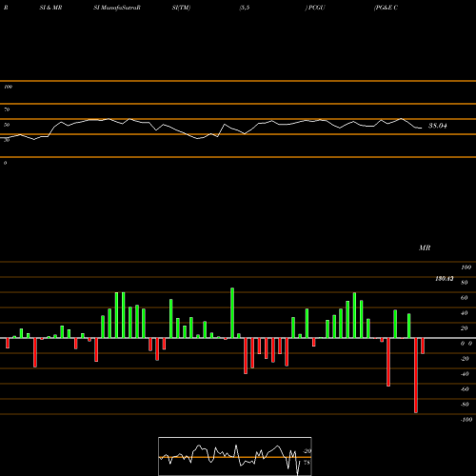Image resolution: width=476 pixels, height=476 pixels.
Task: Click the 'SI MunafaSutraR' header text
Action: tap(117, 8)
